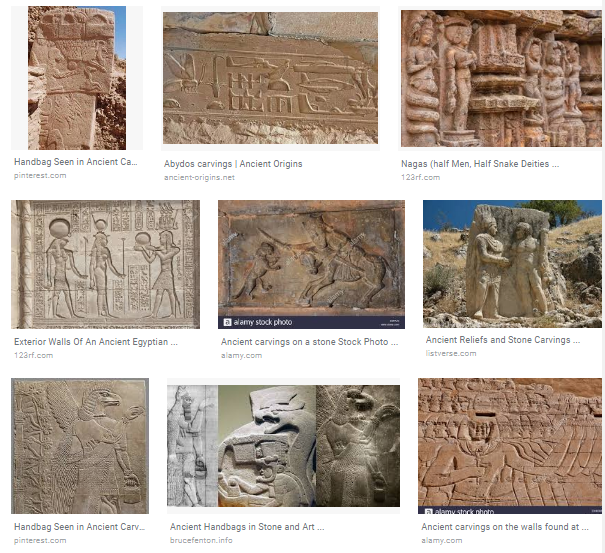Open the 'Nagas (half Men, Half Snake Deities' title link
The height and width of the screenshot is (553, 605).
(x=480, y=164)
